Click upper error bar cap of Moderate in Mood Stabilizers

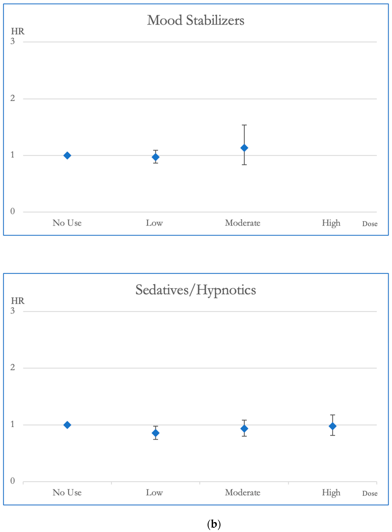point(244,125)
